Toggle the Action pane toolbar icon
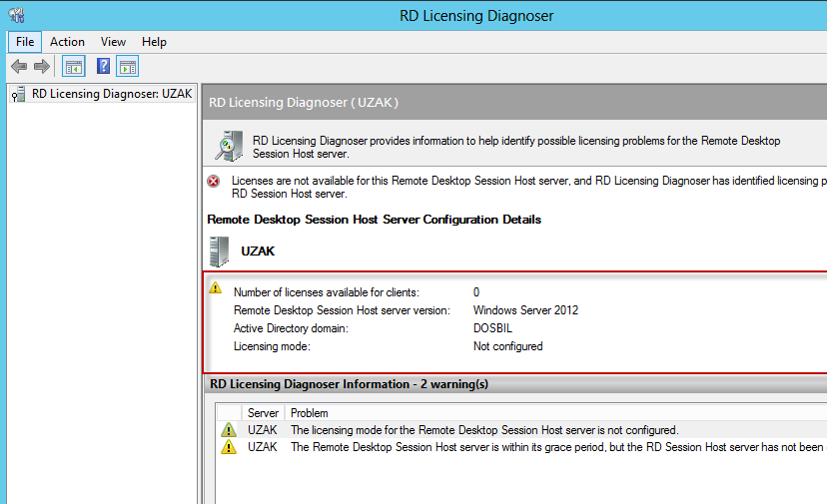This screenshot has height=504, width=827. pos(128,67)
